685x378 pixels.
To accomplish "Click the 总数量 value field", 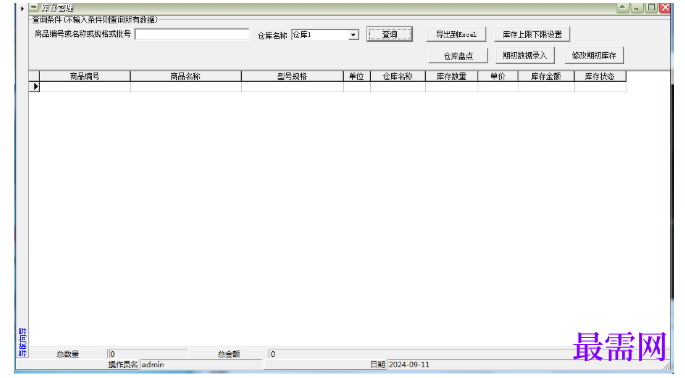I will click(148, 354).
